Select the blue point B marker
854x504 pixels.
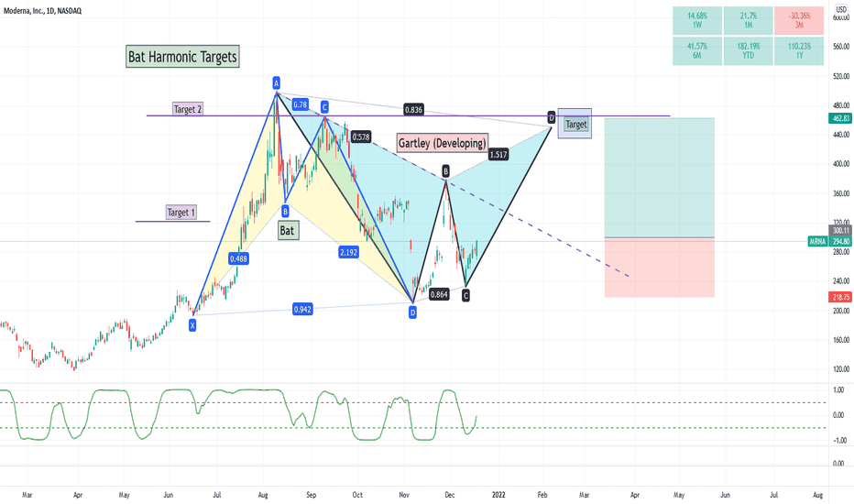[285, 211]
